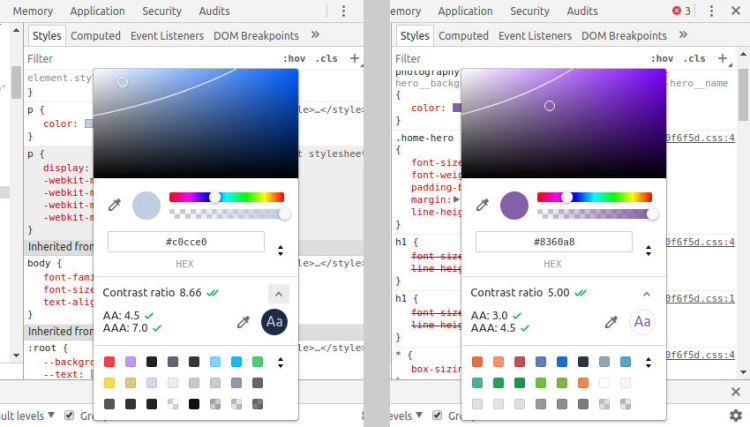Image resolution: width=750 pixels, height=427 pixels.
Task: Select yellow swatch in left palette
Action: tap(110, 383)
